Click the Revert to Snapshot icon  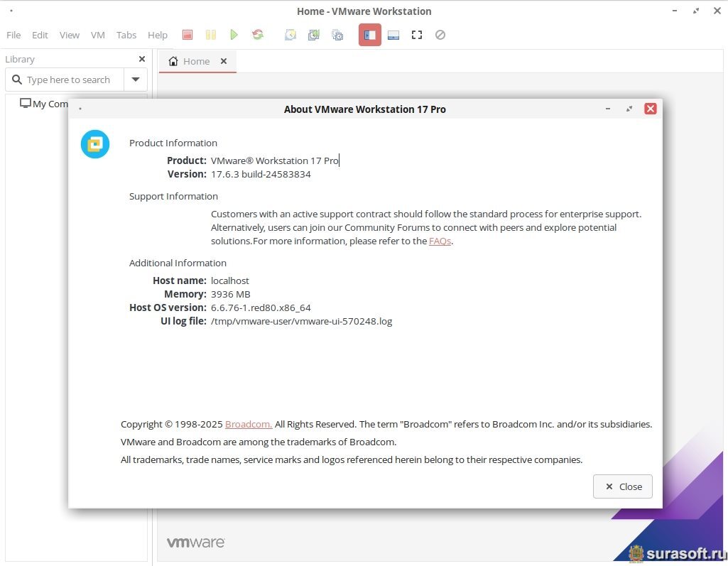coord(314,35)
